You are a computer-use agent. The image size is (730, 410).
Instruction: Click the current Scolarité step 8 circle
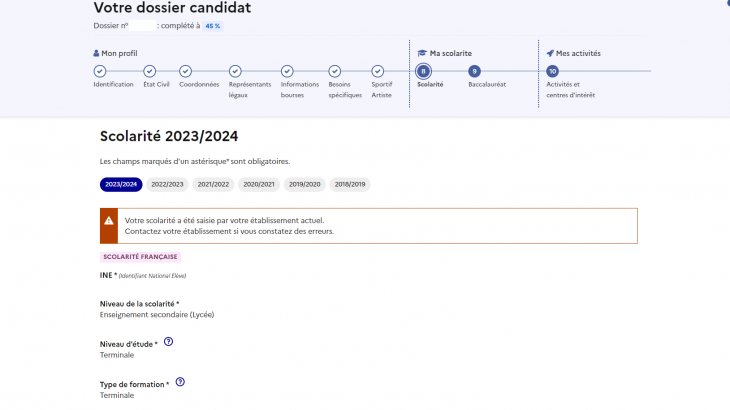pos(424,71)
